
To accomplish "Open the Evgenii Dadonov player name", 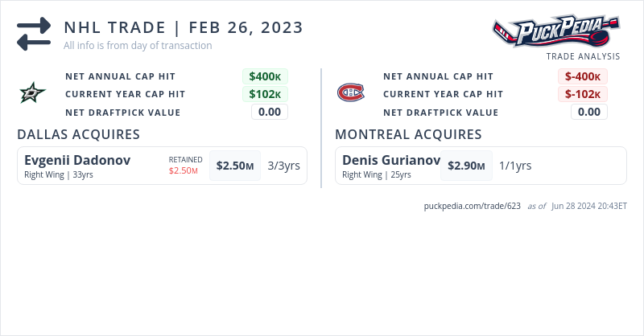I will tap(77, 160).
